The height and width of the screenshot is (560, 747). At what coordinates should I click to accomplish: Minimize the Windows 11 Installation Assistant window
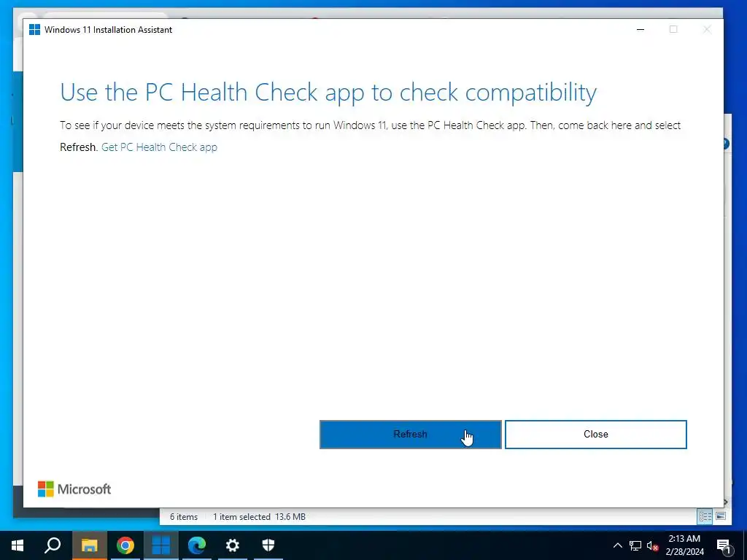[640, 29]
